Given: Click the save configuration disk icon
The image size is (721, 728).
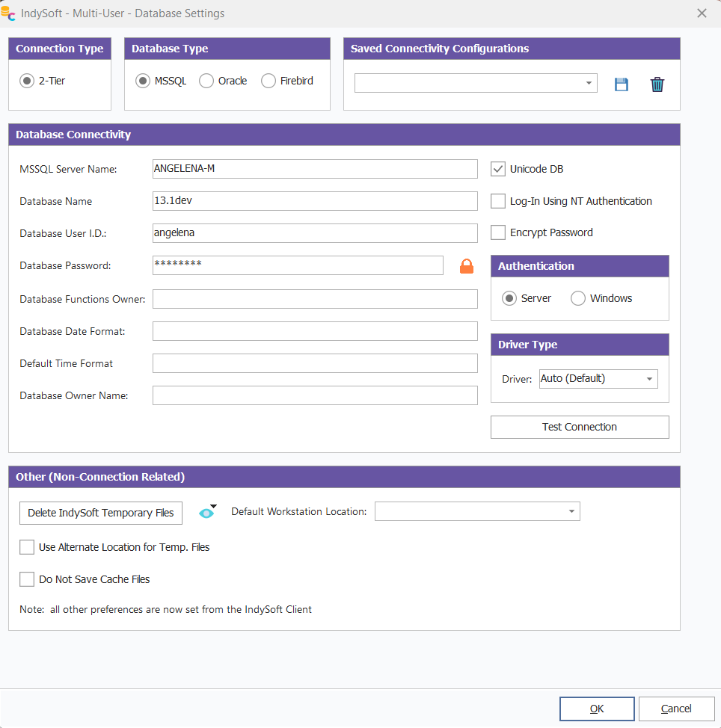Looking at the screenshot, I should pos(621,84).
